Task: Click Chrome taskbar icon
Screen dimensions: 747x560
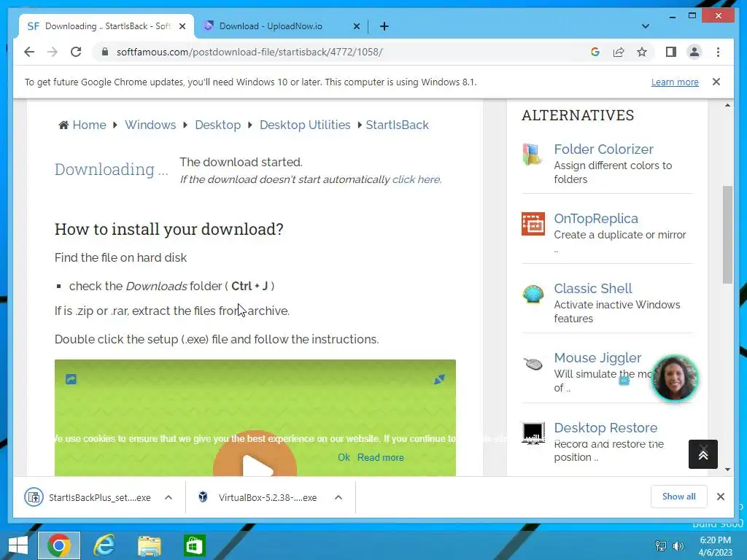Action: tap(59, 545)
